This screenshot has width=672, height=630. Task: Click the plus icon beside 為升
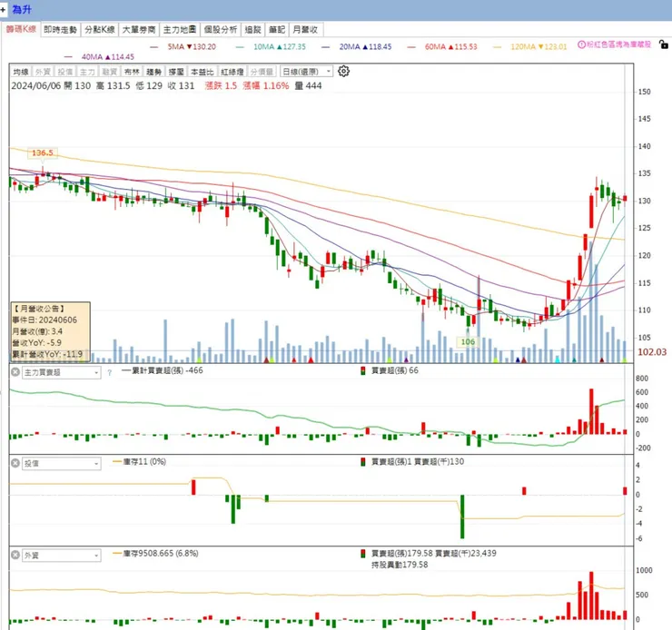coord(3,9)
